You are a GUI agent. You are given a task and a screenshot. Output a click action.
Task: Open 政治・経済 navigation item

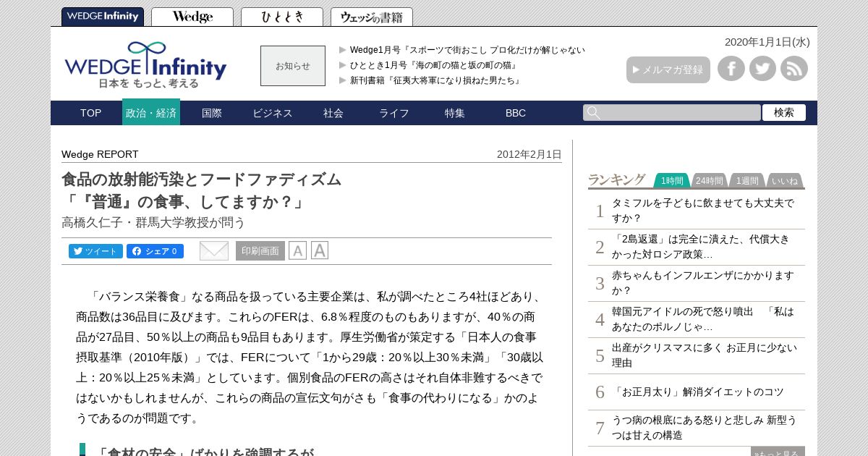pos(151,112)
